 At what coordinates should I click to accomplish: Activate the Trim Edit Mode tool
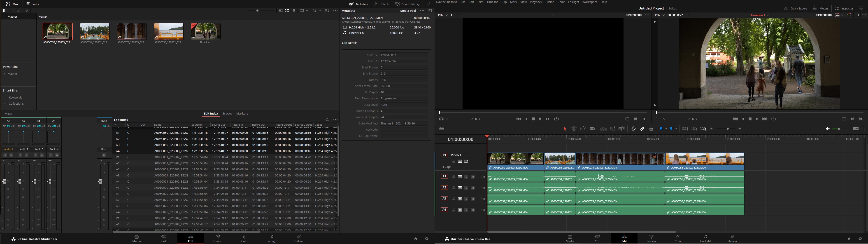tap(574, 129)
